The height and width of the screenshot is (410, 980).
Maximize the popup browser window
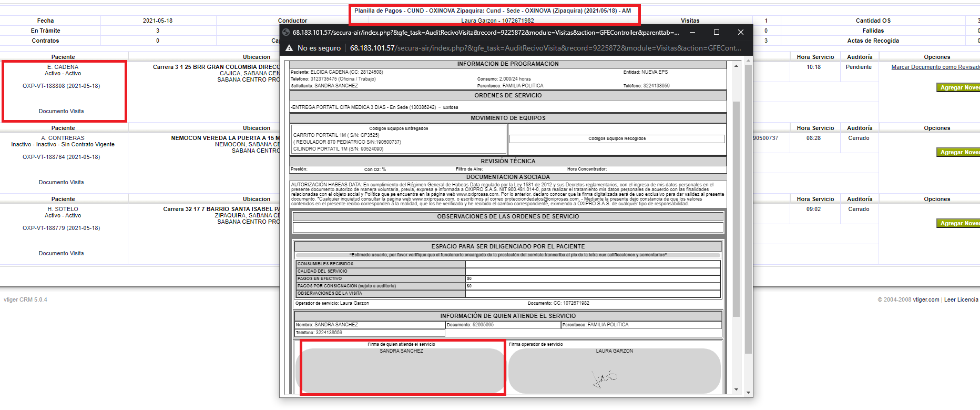click(716, 32)
